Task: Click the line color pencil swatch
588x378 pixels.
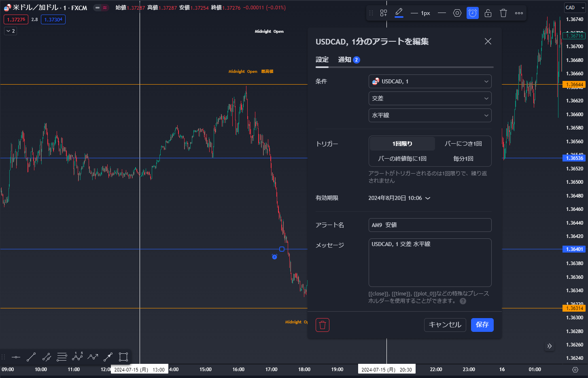Action: pyautogui.click(x=399, y=13)
